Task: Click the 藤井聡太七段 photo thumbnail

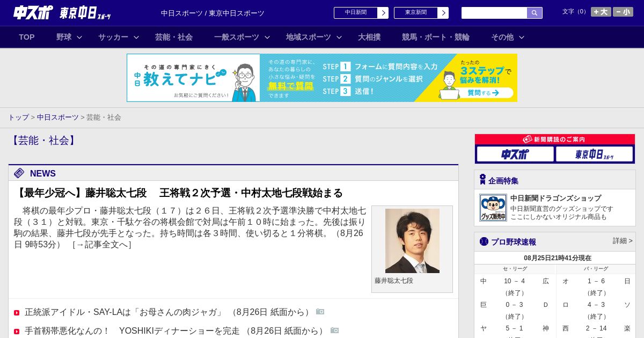Action: 412,241
